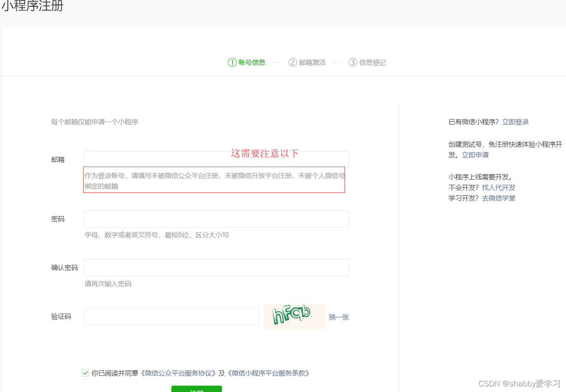
Task: Open the 找人代开发 link
Action: coord(498,187)
